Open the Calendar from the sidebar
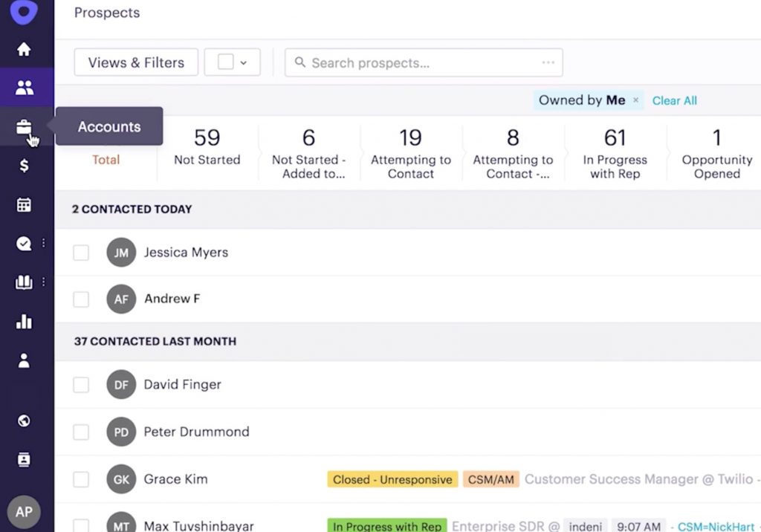This screenshot has width=761, height=532. pyautogui.click(x=25, y=204)
